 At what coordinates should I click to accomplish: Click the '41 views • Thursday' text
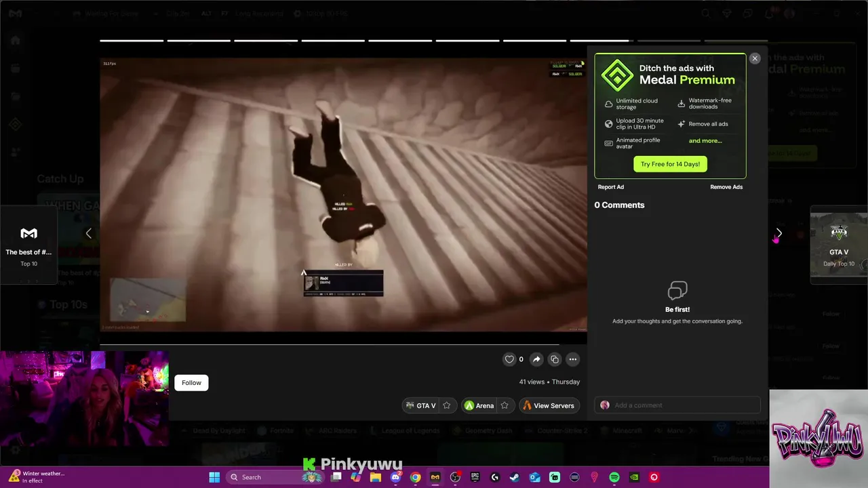click(x=549, y=382)
